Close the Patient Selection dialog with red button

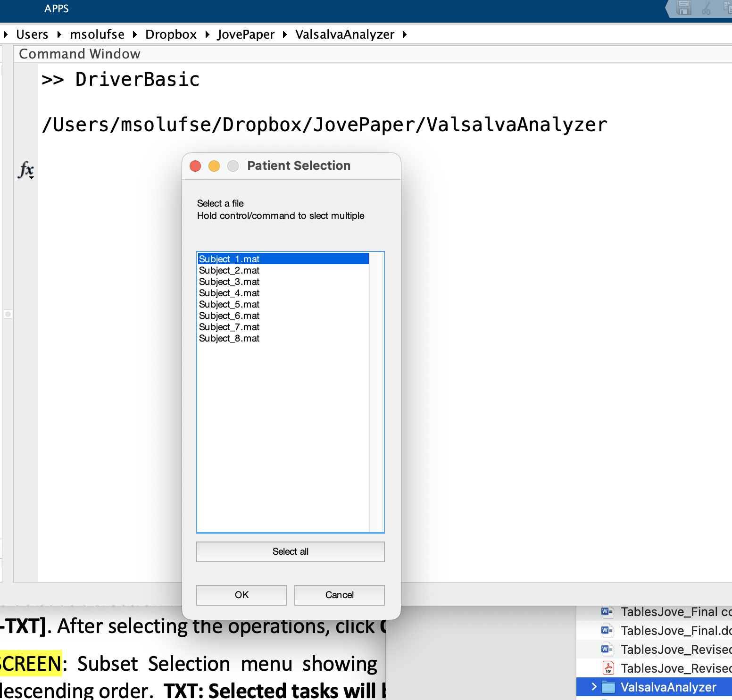(195, 166)
